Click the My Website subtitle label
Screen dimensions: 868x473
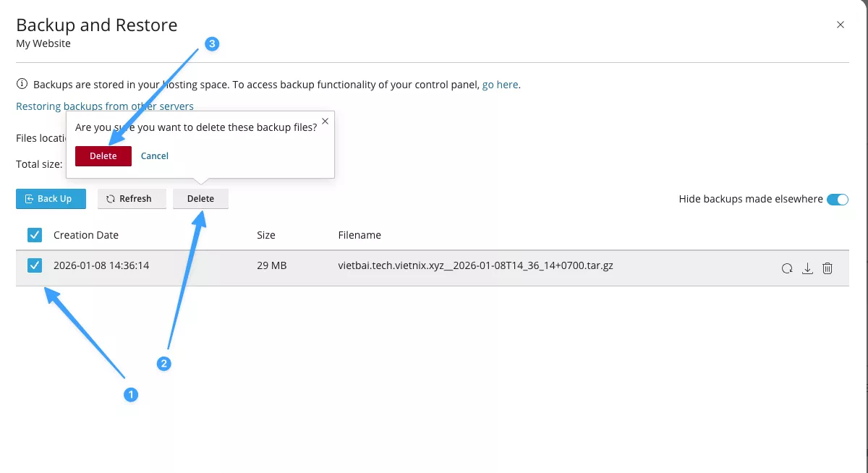(x=43, y=43)
